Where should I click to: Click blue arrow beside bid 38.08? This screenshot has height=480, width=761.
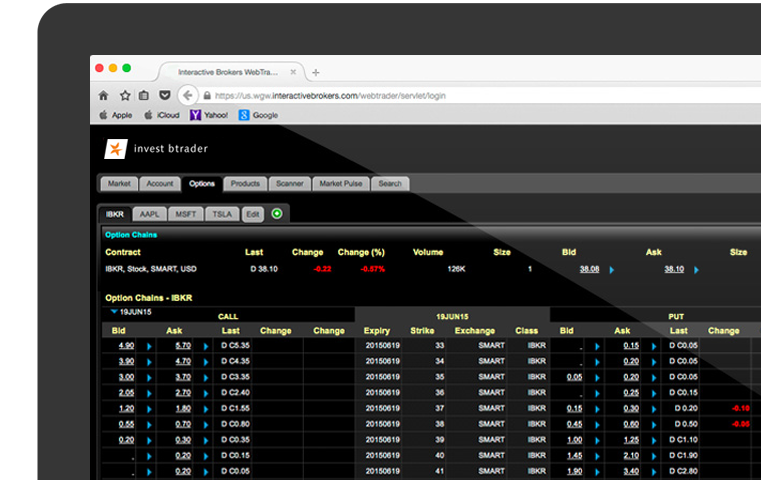tap(612, 270)
